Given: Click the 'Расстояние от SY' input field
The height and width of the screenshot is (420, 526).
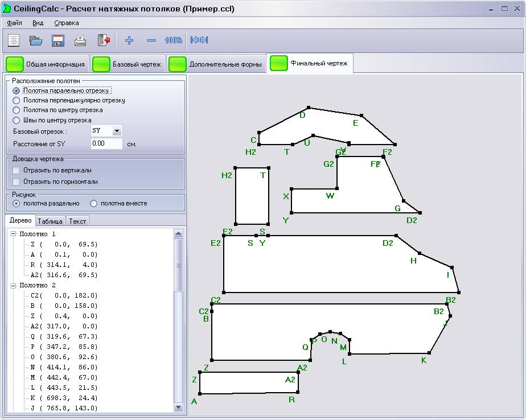Looking at the screenshot, I should [106, 144].
